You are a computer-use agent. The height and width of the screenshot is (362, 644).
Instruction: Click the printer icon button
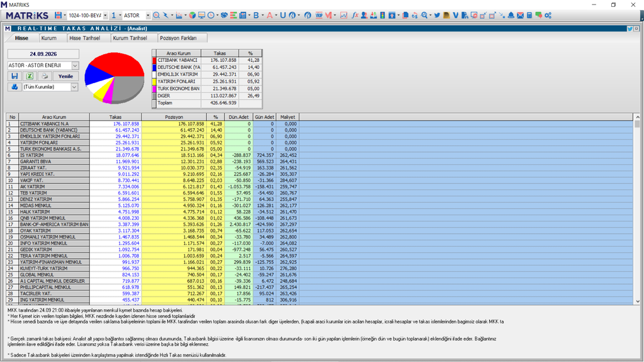[45, 76]
